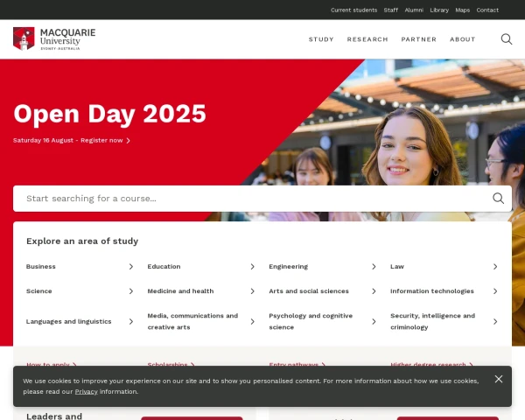Open the Science area of study
Screen dimensions: 525x420
click(39, 291)
